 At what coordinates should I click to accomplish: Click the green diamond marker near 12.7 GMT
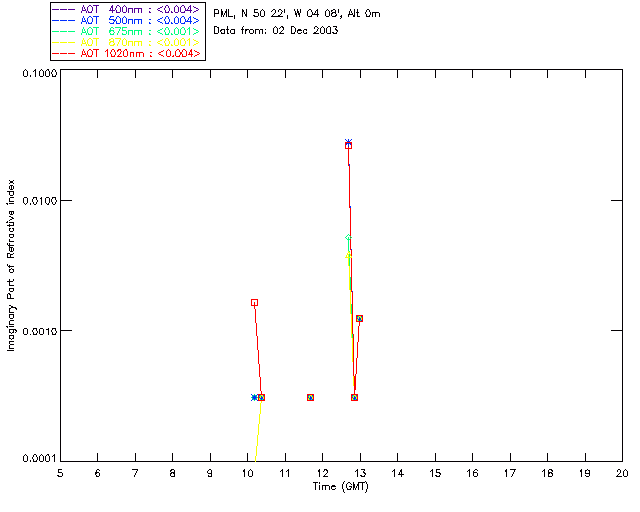348,237
